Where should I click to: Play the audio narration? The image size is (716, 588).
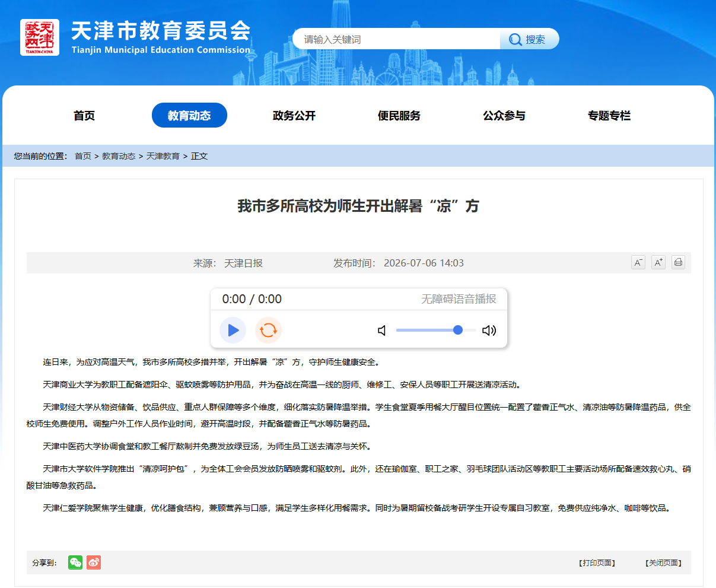pyautogui.click(x=233, y=330)
